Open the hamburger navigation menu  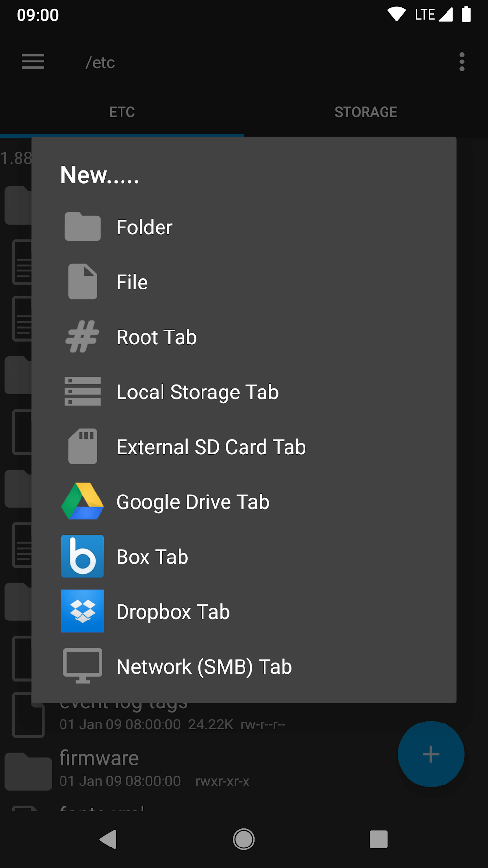click(33, 62)
